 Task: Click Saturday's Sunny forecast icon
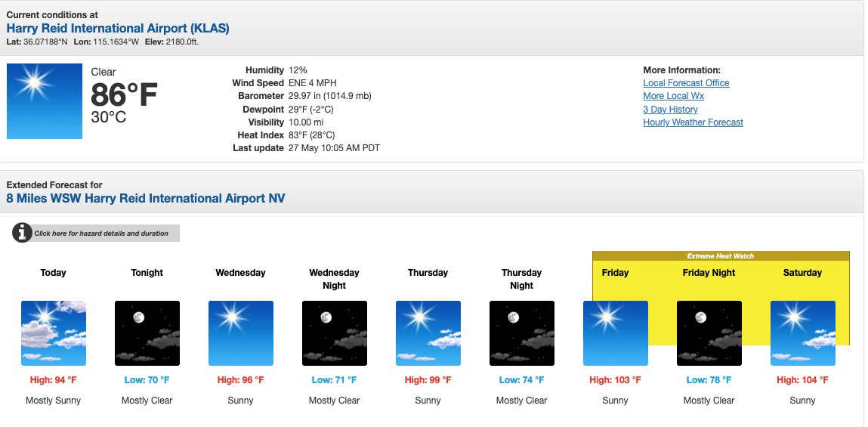(803, 333)
